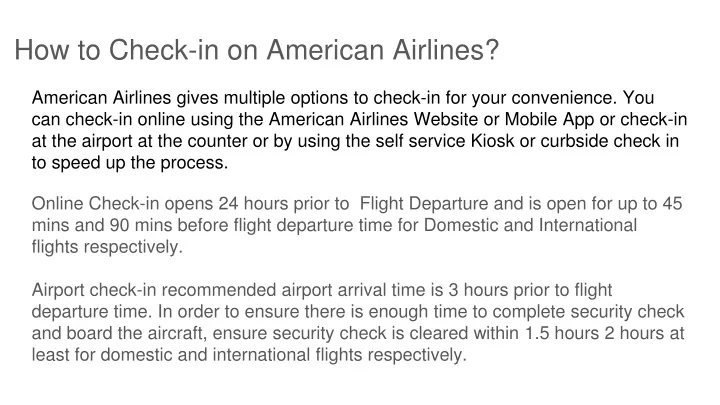Click 'to speed up the process.' line
Screen dimensions: 720x405
[x=129, y=163]
